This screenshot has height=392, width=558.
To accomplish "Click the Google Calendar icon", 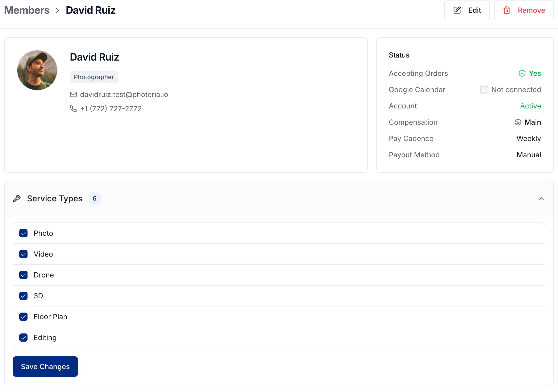I will 484,90.
